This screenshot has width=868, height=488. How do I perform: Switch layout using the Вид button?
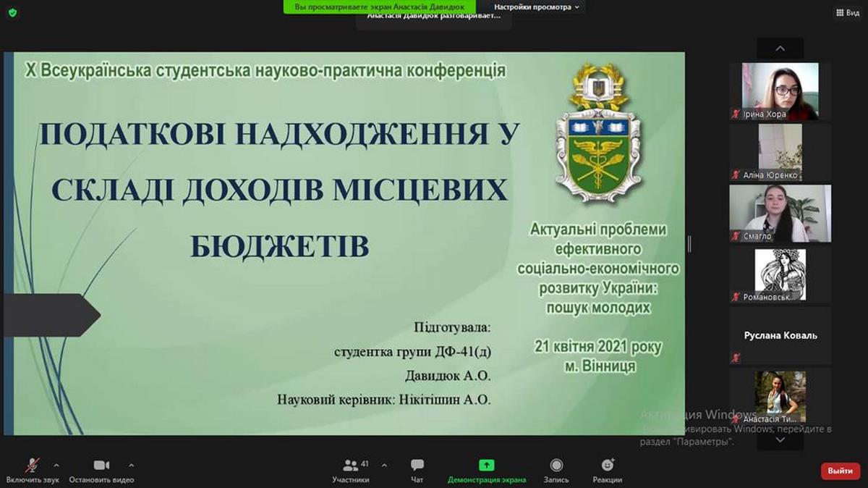tap(847, 12)
